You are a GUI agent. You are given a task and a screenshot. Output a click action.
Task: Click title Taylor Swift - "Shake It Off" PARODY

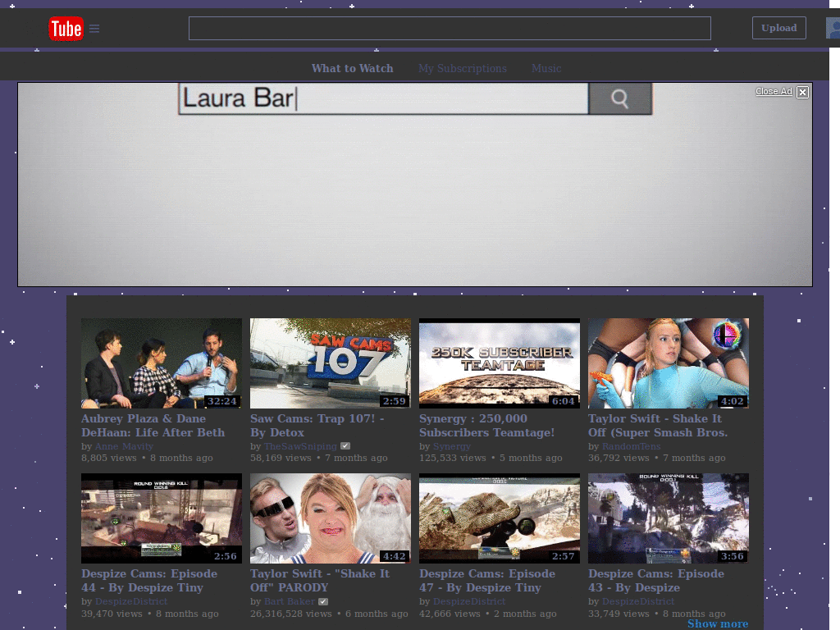[x=320, y=580]
